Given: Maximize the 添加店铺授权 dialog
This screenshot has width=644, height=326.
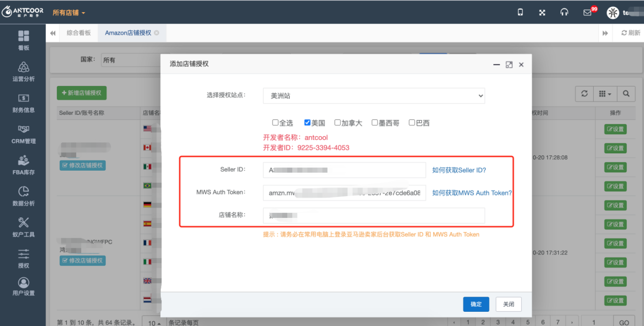Looking at the screenshot, I should 509,64.
